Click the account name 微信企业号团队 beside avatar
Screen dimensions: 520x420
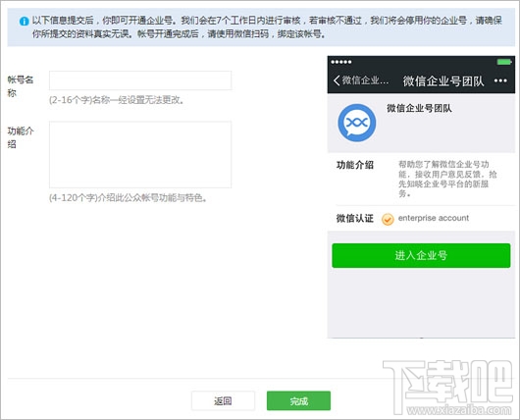tap(419, 108)
